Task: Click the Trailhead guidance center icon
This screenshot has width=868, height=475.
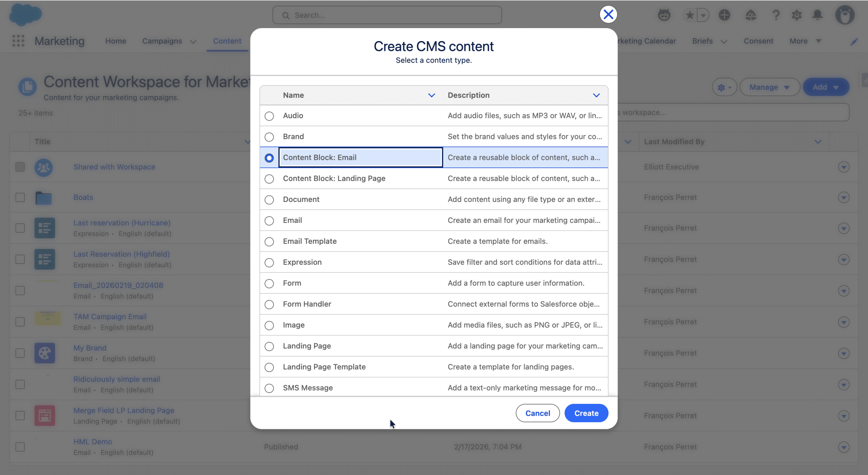Action: point(751,15)
